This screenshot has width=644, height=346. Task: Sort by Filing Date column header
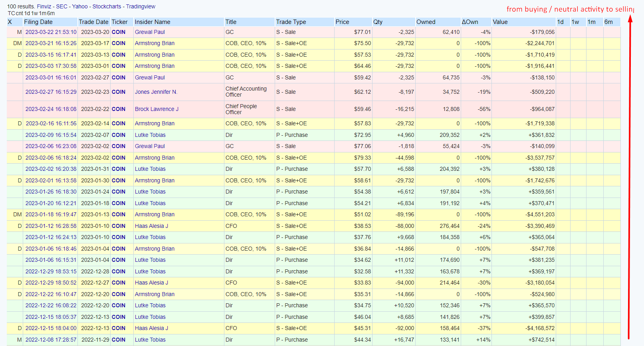38,22
